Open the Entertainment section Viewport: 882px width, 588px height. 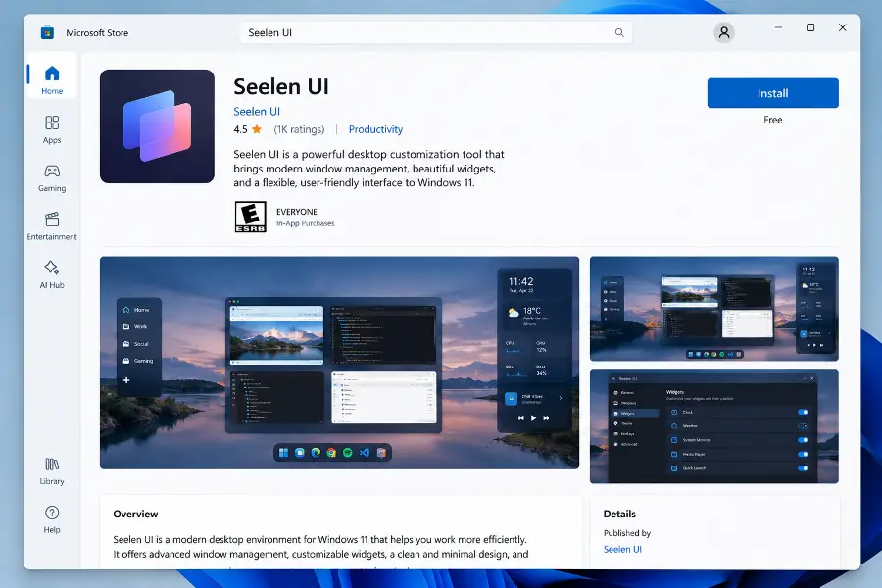[52, 226]
